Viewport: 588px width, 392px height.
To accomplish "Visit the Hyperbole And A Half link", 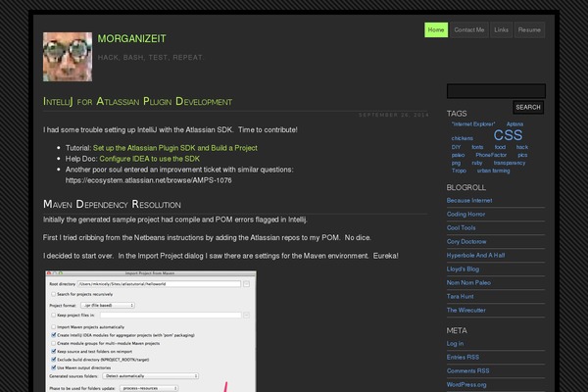I will [x=475, y=256].
